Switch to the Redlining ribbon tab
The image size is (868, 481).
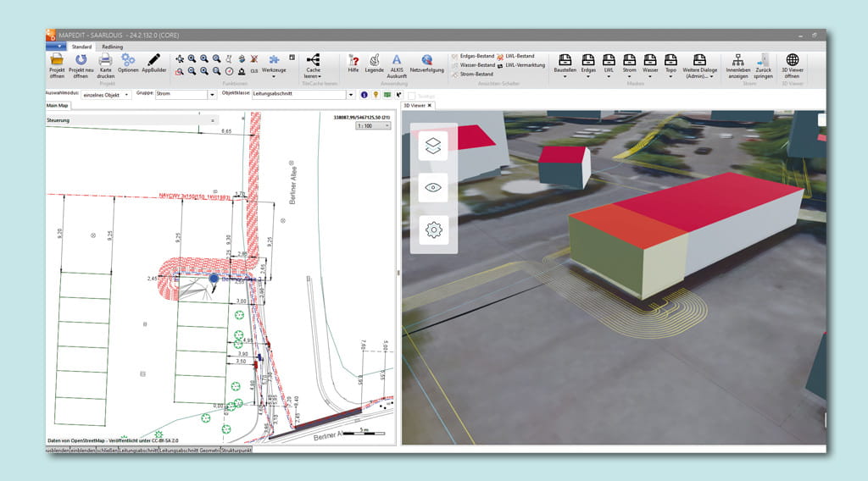pos(112,47)
